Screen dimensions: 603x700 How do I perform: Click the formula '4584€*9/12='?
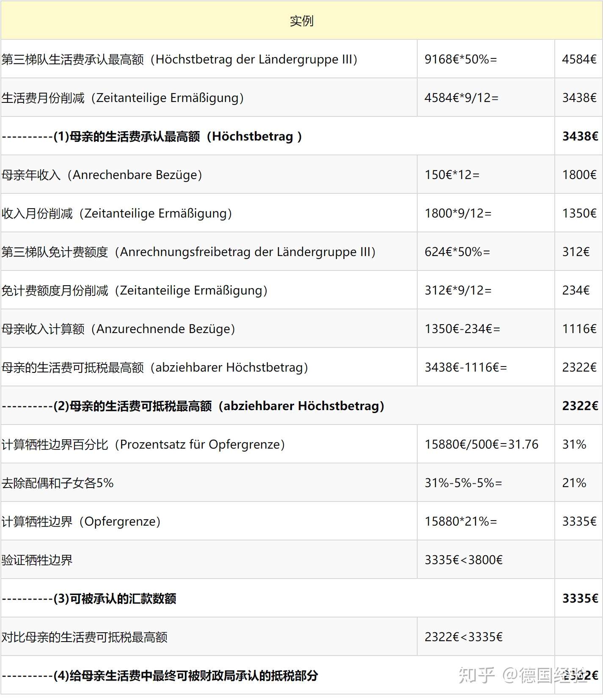click(x=462, y=98)
